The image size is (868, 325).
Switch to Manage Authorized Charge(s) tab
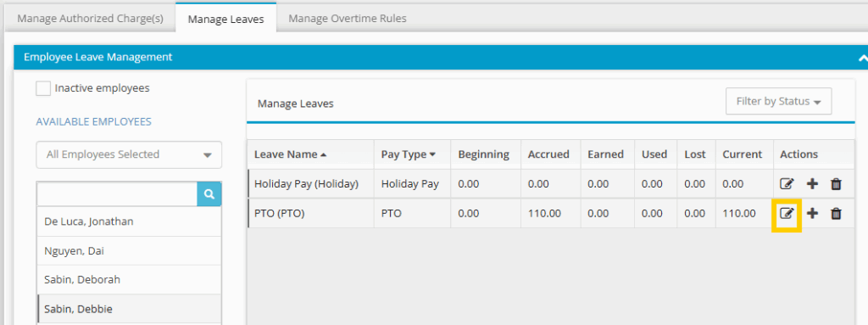click(x=90, y=19)
